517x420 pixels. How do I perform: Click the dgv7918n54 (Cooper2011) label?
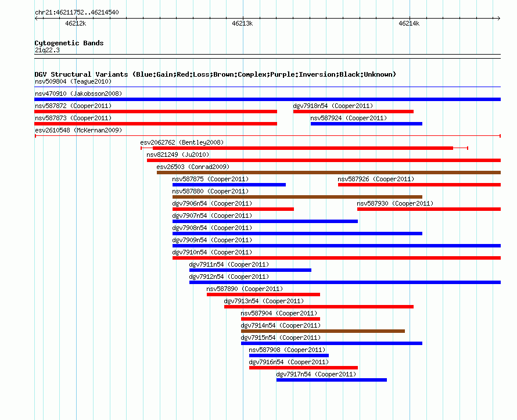tap(333, 106)
